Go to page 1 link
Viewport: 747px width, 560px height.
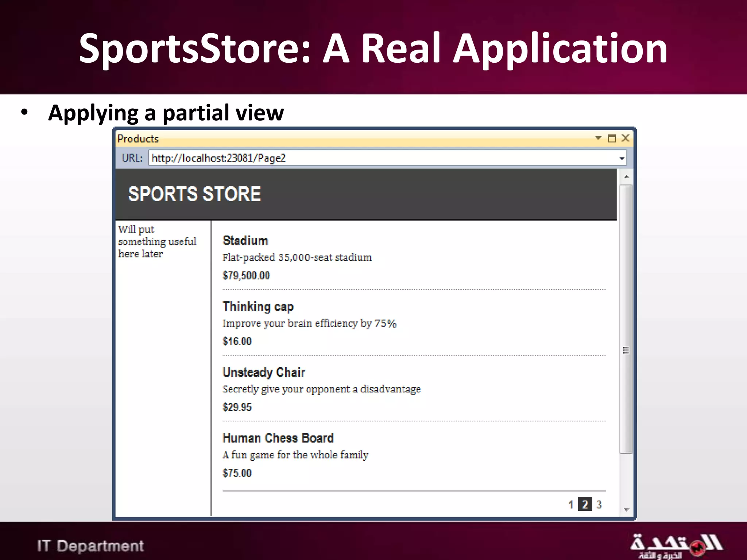point(571,505)
